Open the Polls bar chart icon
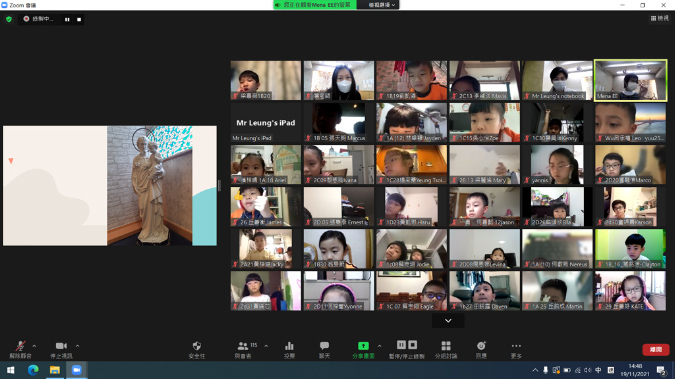 coord(289,346)
